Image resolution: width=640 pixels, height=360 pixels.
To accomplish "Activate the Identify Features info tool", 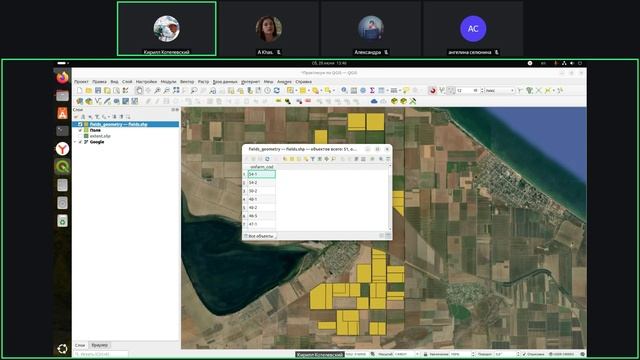I will pos(344,91).
